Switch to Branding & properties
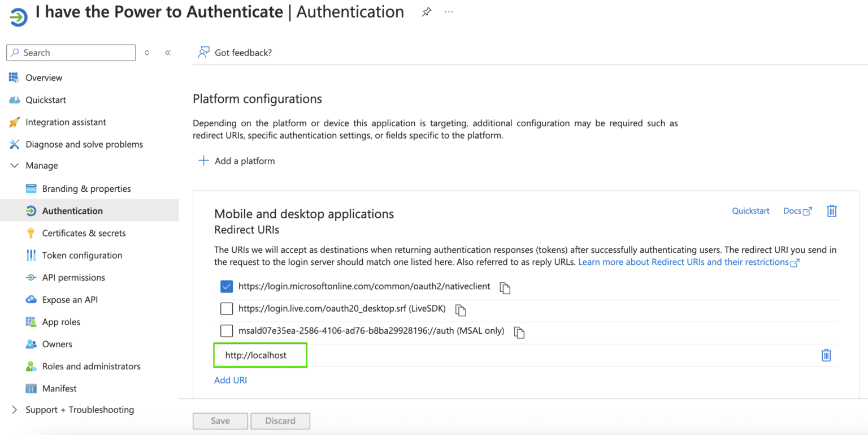This screenshot has height=435, width=868. 86,188
